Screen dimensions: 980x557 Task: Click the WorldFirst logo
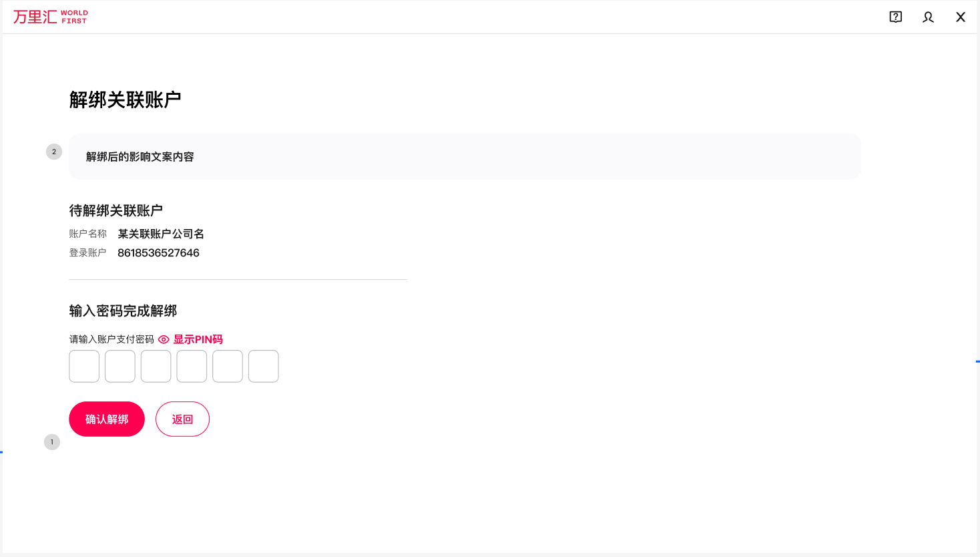coord(51,17)
